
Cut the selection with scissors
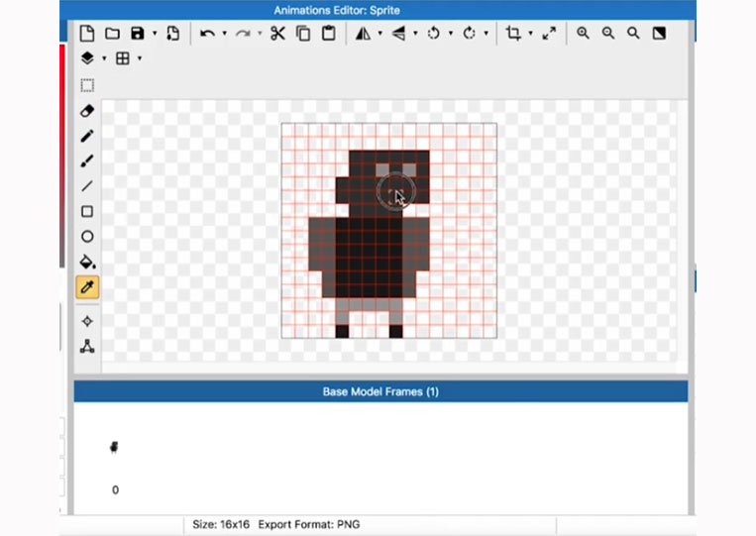point(277,34)
